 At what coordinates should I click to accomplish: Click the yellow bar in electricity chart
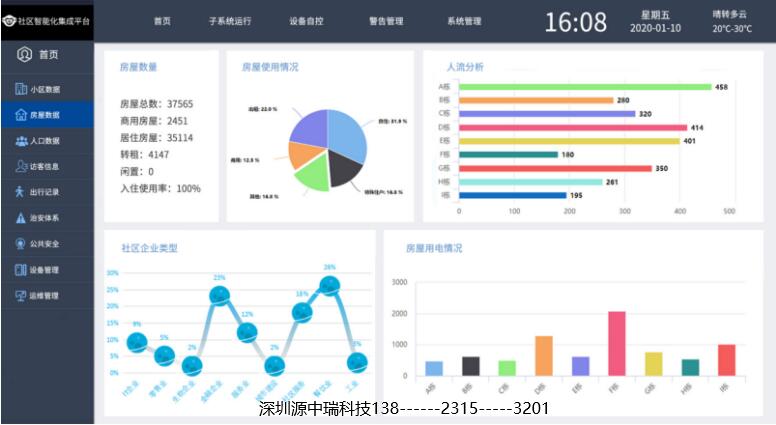tap(653, 364)
